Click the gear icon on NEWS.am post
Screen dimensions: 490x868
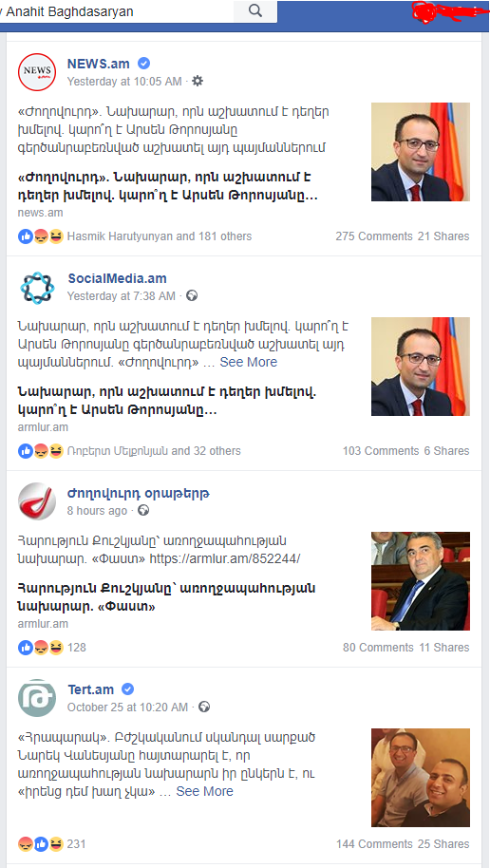click(x=198, y=81)
